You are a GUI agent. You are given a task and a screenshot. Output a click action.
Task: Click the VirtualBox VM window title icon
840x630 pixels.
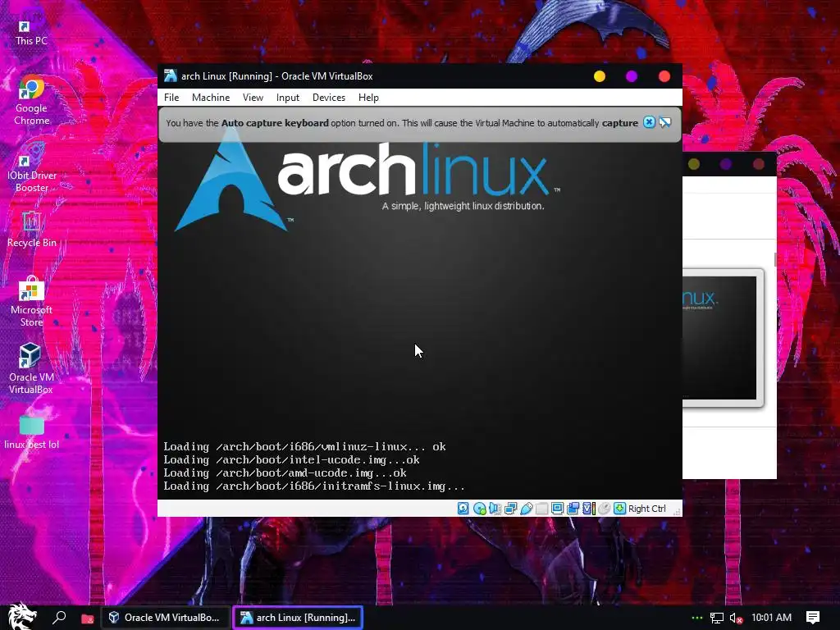point(171,75)
